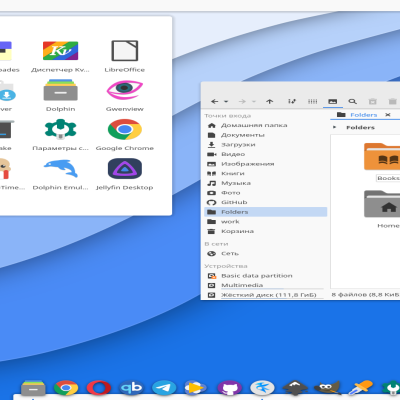The image size is (400, 400).
Task: Open GitHub place in sidebar
Action: 265,202
